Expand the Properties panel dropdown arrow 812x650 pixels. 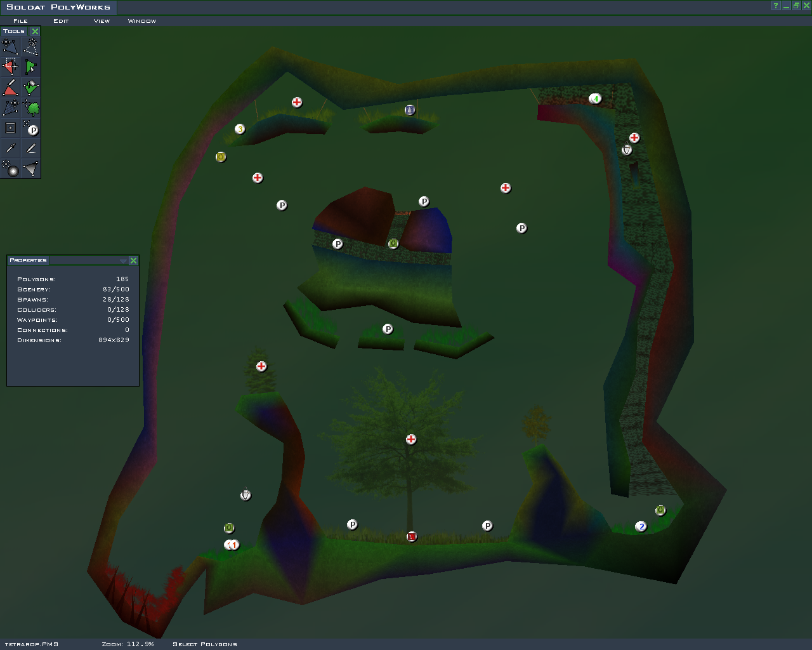pyautogui.click(x=123, y=261)
